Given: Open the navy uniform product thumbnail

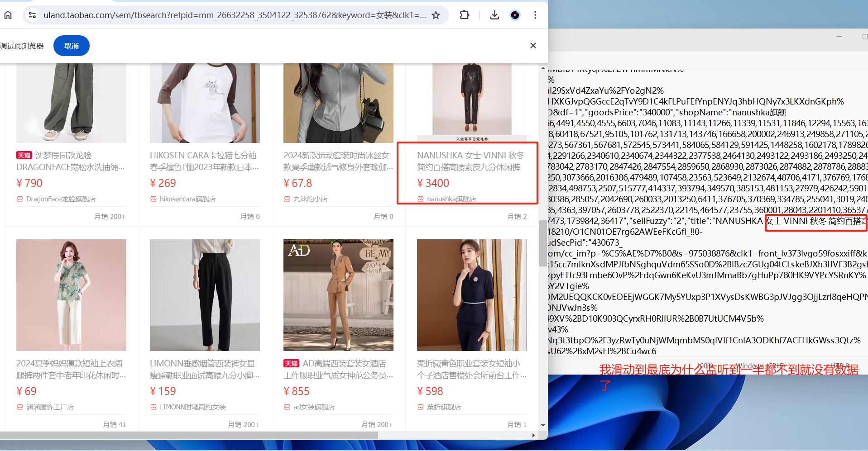Looking at the screenshot, I should pos(472,295).
